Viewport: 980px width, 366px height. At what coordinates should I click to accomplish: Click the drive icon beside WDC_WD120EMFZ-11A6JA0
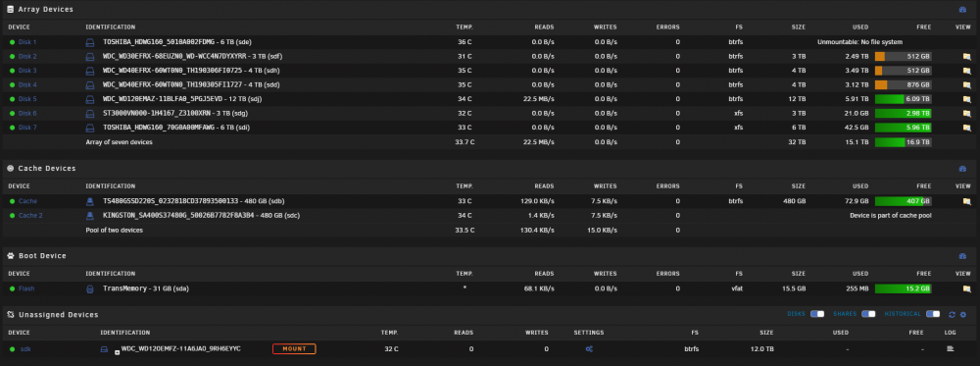(105, 349)
